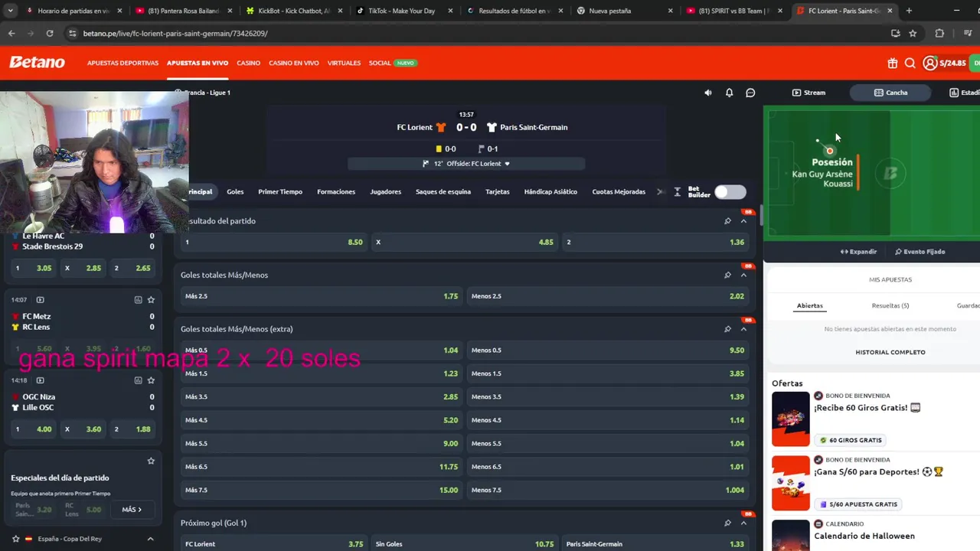Click HISTORIAL COMPLETO link
The height and width of the screenshot is (551, 980).
pyautogui.click(x=890, y=352)
